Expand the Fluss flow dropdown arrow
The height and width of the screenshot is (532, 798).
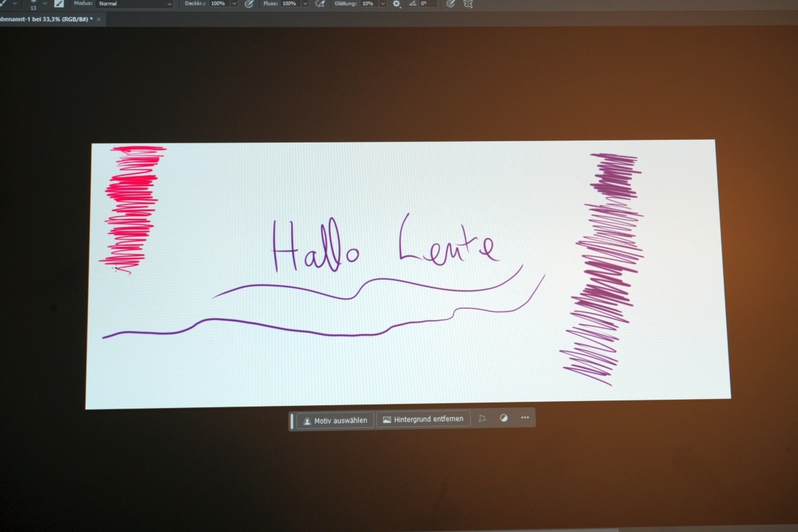[x=305, y=3]
